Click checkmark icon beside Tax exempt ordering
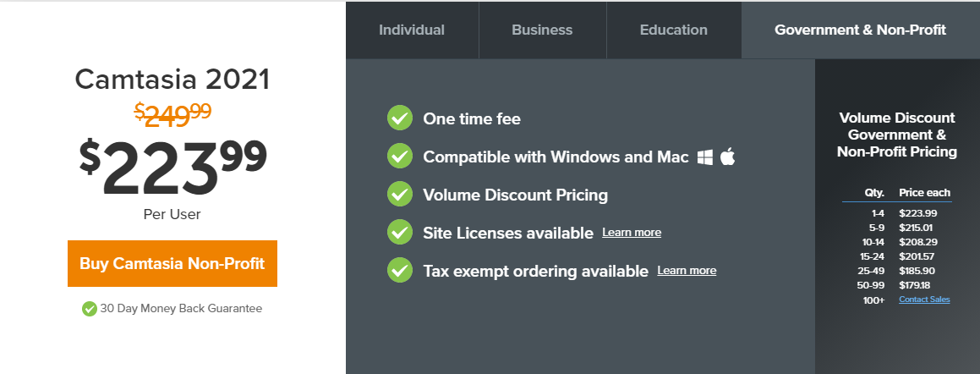 pyautogui.click(x=399, y=271)
